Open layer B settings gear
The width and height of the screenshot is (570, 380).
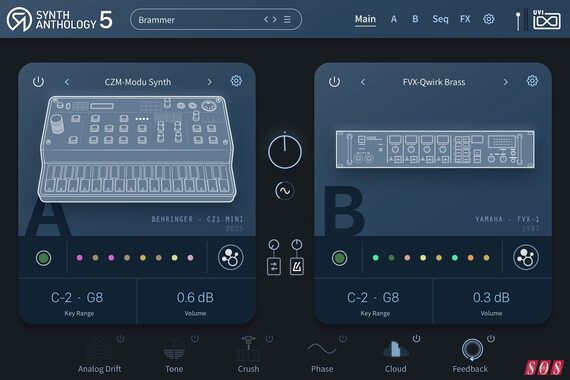[532, 81]
